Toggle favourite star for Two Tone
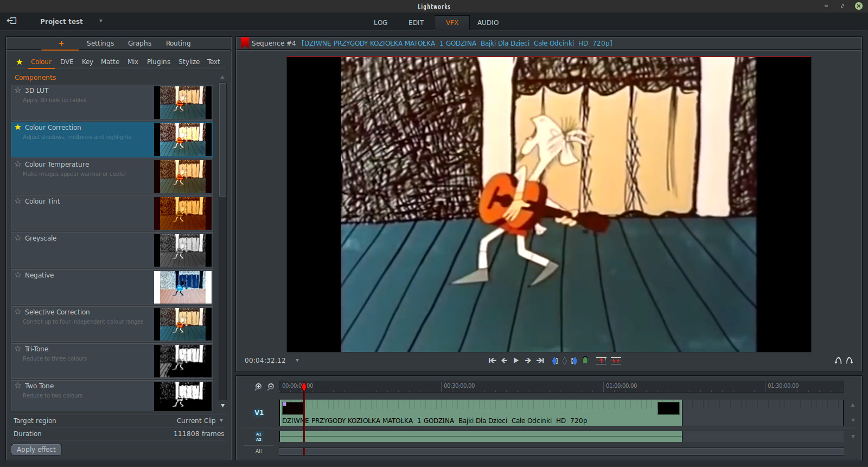The image size is (868, 467). [x=18, y=386]
